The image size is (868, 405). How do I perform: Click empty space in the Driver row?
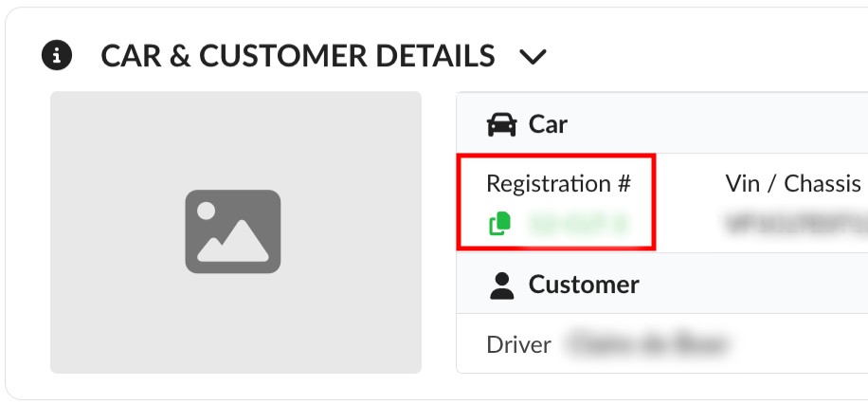coord(805,344)
